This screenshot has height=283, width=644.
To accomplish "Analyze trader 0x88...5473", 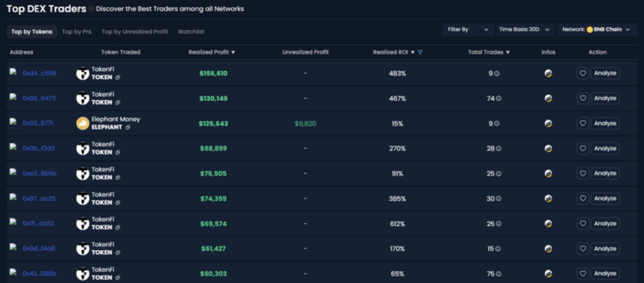I will [605, 99].
